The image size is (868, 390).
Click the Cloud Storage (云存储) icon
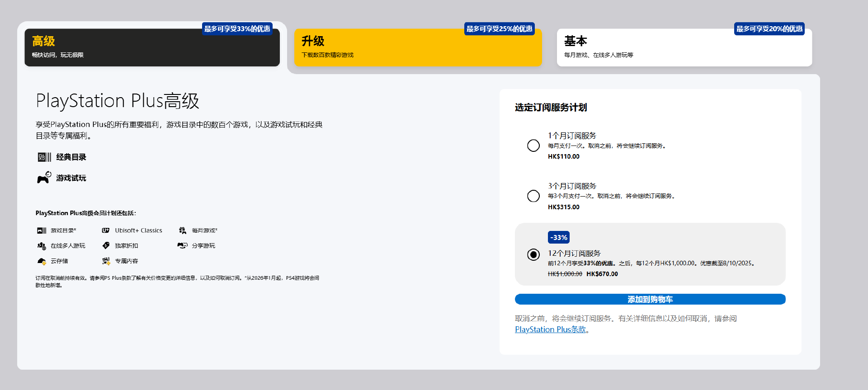pyautogui.click(x=42, y=261)
